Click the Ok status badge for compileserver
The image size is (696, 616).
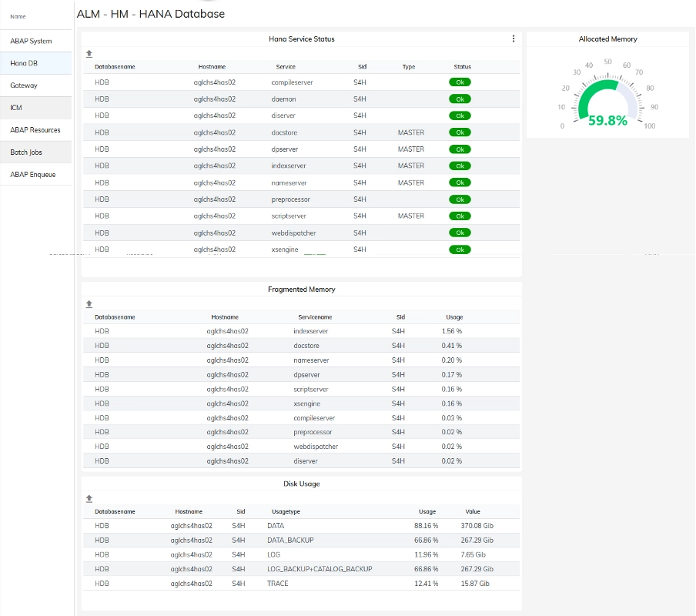pos(460,82)
